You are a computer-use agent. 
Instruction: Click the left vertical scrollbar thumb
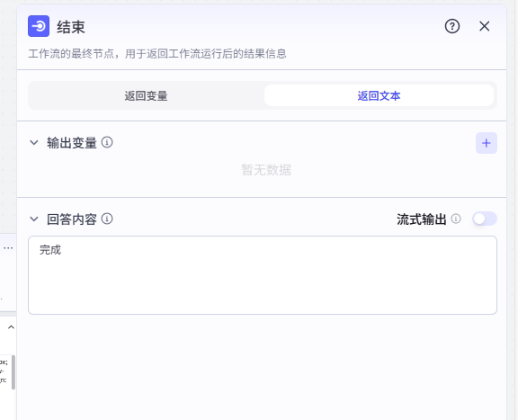click(x=13, y=372)
